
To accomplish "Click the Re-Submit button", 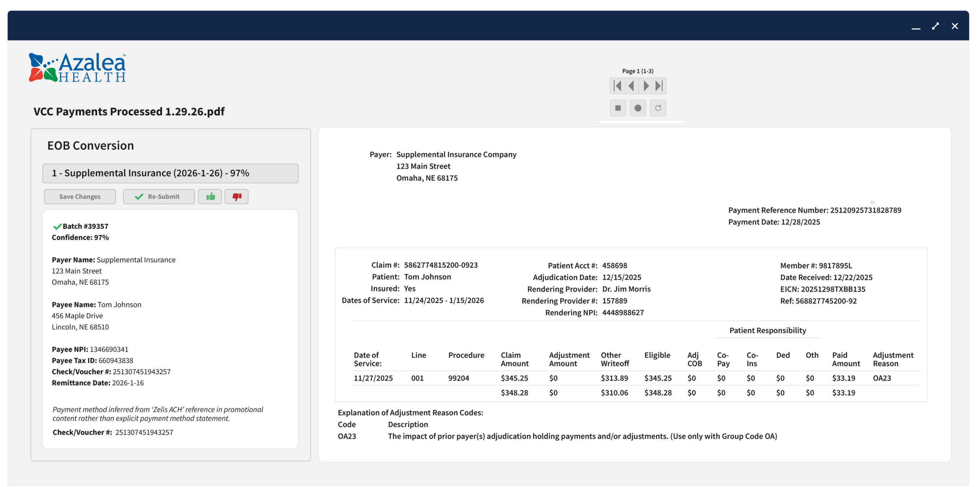I will (x=158, y=197).
